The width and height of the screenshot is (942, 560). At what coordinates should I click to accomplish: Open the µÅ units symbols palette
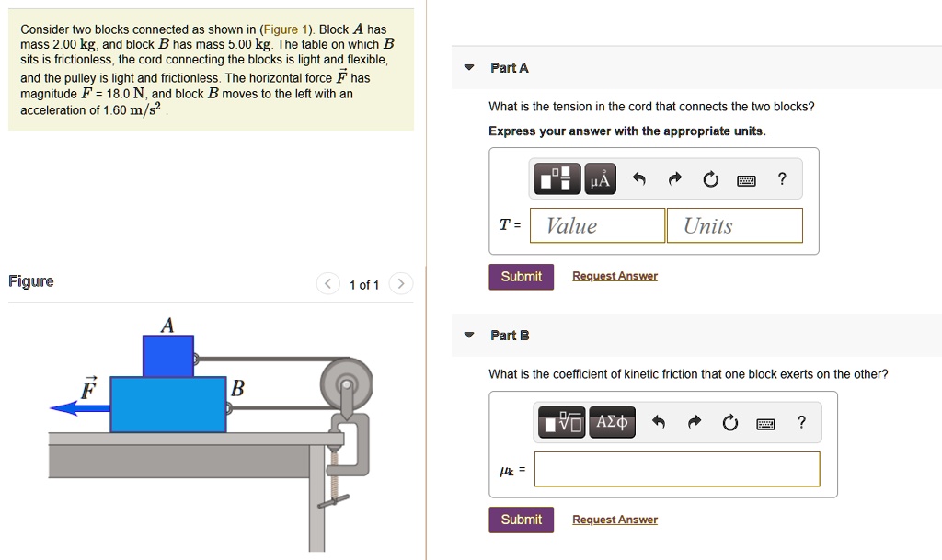[600, 178]
